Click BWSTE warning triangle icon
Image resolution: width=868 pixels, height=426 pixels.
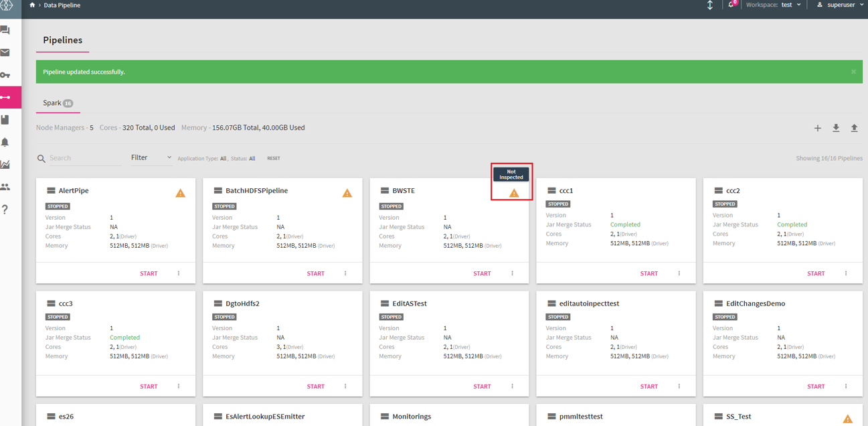click(514, 193)
